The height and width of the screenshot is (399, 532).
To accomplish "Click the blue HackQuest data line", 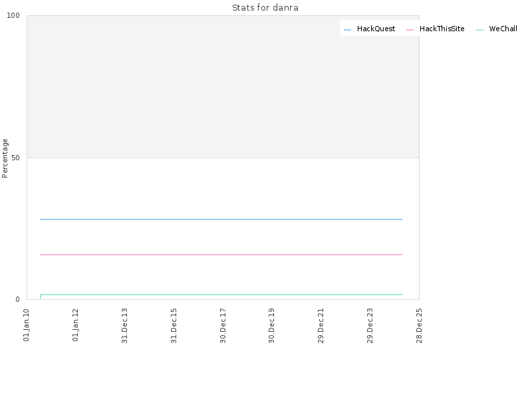I will 221,219.
